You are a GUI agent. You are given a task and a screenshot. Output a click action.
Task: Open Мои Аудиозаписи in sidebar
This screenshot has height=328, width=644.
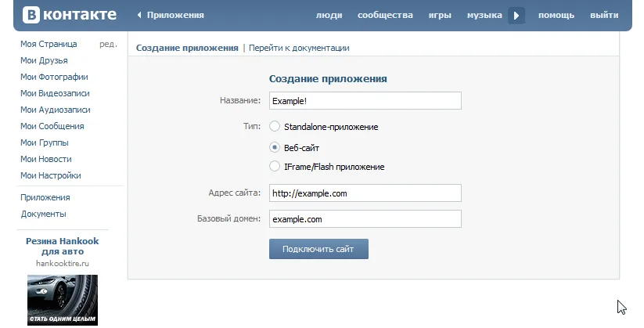56,110
